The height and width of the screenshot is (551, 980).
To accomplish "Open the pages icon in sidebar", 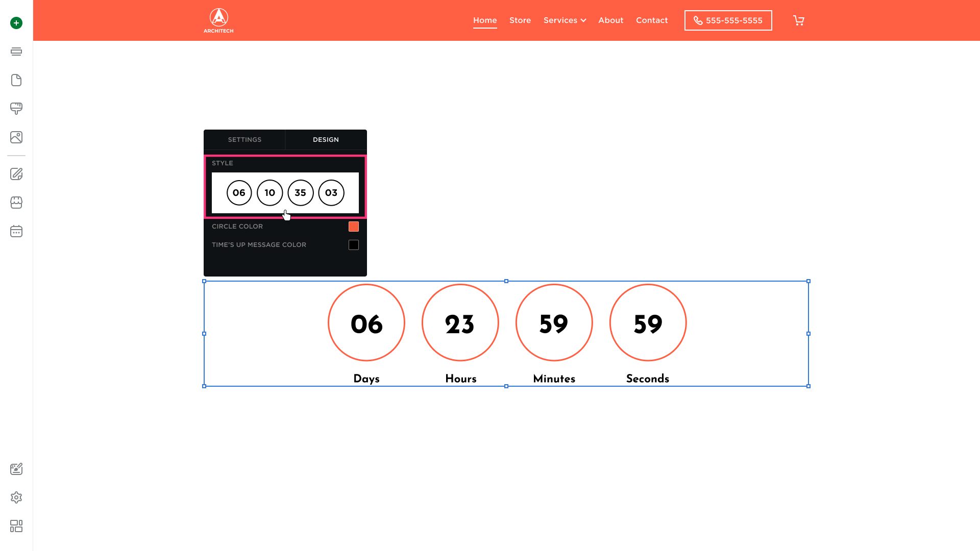I will point(16,80).
